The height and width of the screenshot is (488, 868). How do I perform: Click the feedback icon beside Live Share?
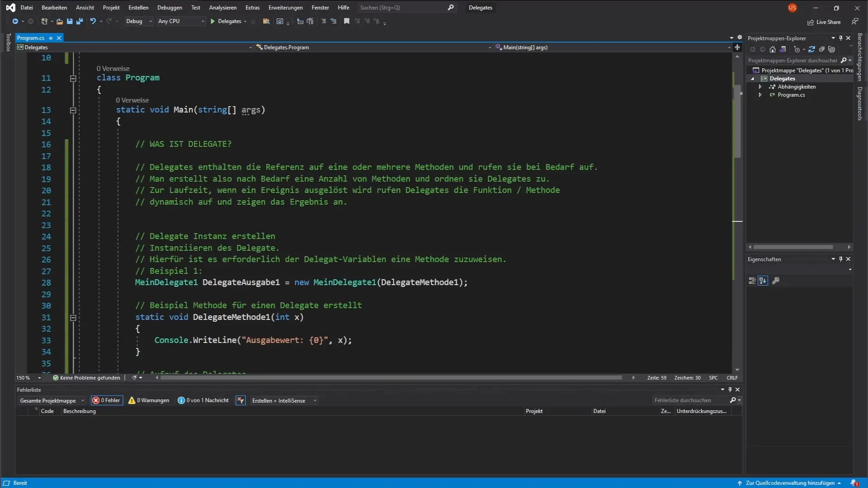[x=855, y=21]
